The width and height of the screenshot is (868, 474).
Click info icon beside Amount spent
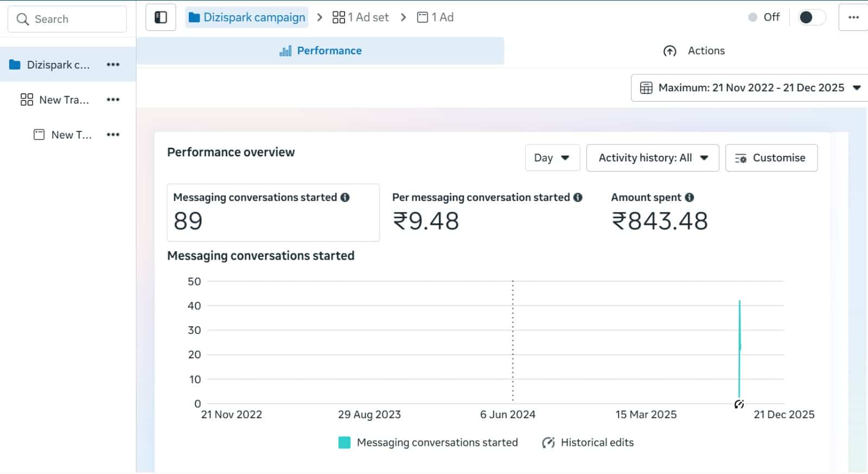point(689,198)
